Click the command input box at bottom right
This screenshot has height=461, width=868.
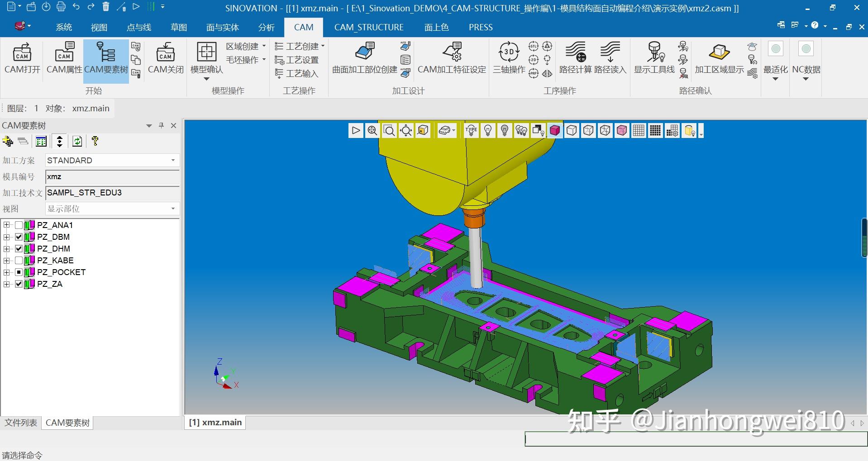(x=696, y=439)
